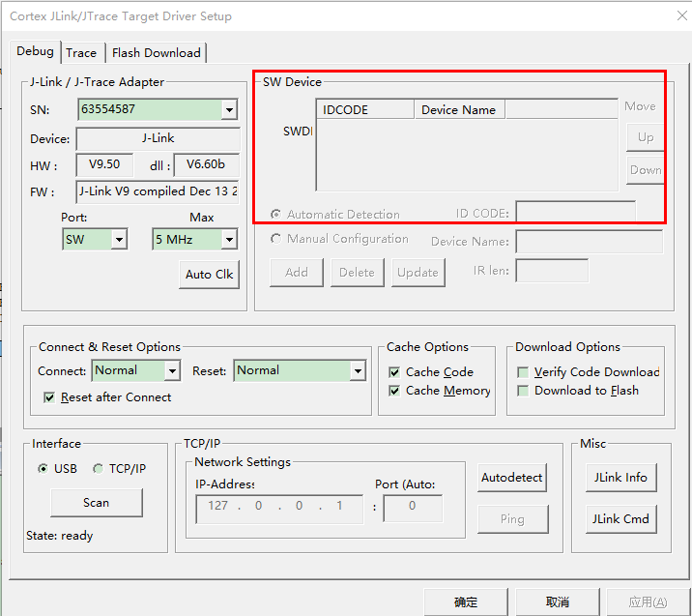Open the Max clock 5 MHz dropdown
692x616 pixels.
229,239
